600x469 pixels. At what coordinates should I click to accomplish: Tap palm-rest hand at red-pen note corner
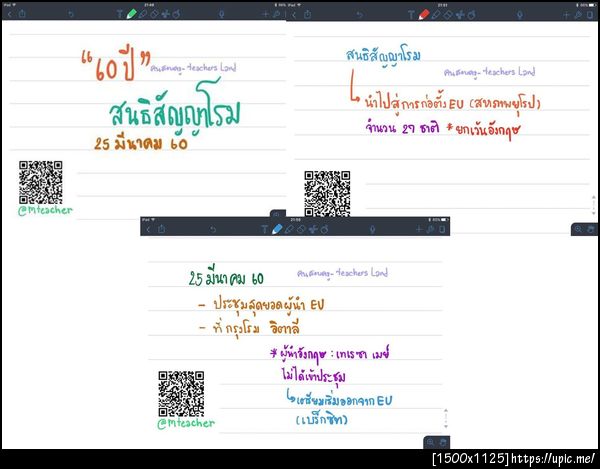pos(590,229)
